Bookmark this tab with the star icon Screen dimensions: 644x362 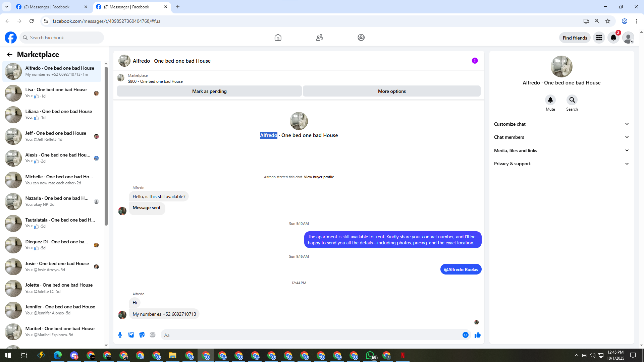tap(608, 21)
